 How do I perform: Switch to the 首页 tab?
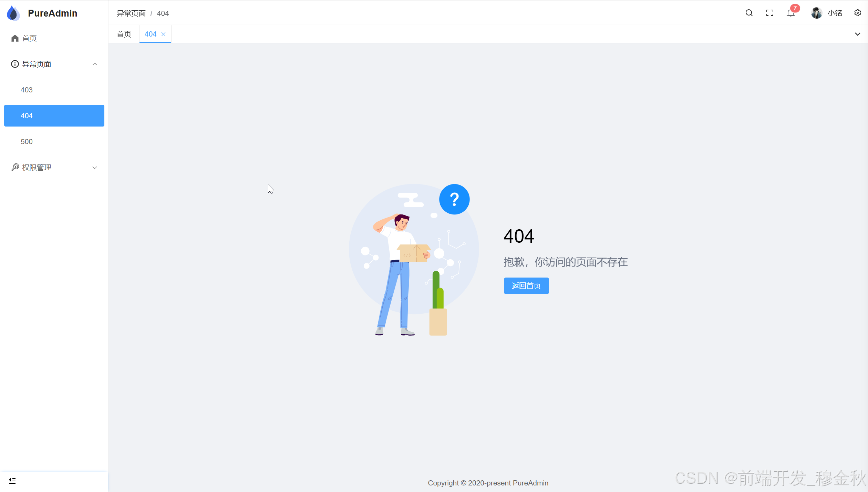pyautogui.click(x=124, y=34)
